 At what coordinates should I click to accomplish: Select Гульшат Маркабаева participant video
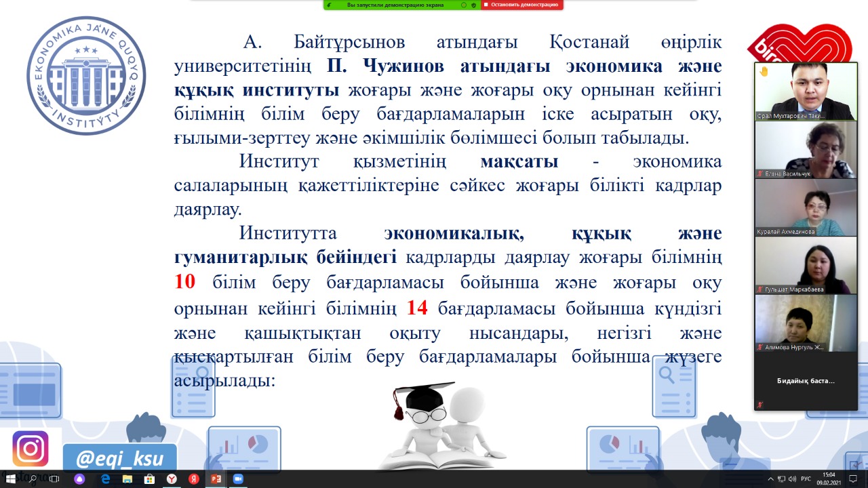[806, 265]
